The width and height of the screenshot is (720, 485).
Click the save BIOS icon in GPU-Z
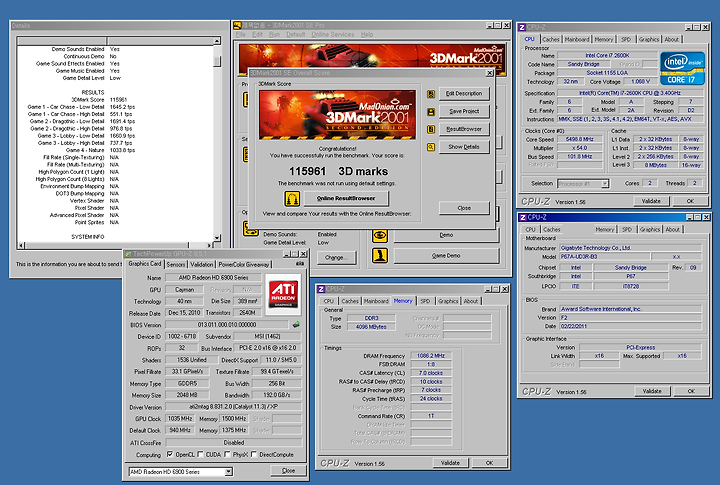(x=296, y=325)
